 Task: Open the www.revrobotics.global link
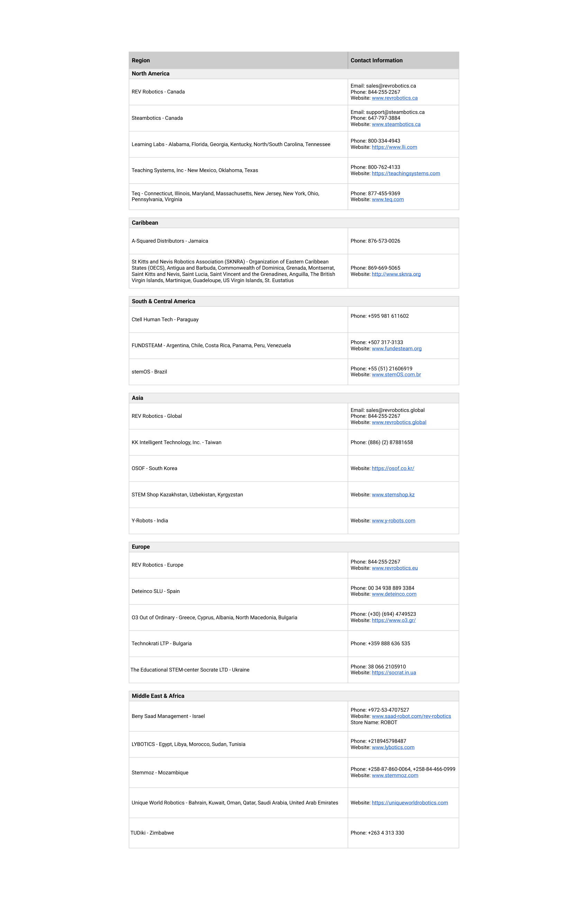point(399,422)
